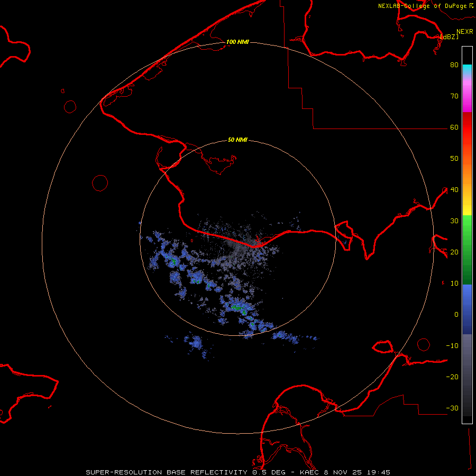Click the -30 value on the dBZ scale

pos(452,408)
